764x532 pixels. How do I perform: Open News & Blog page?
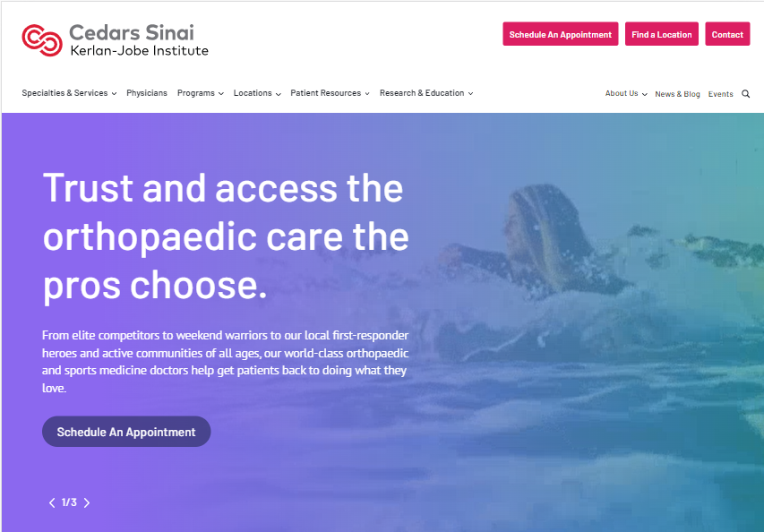677,94
